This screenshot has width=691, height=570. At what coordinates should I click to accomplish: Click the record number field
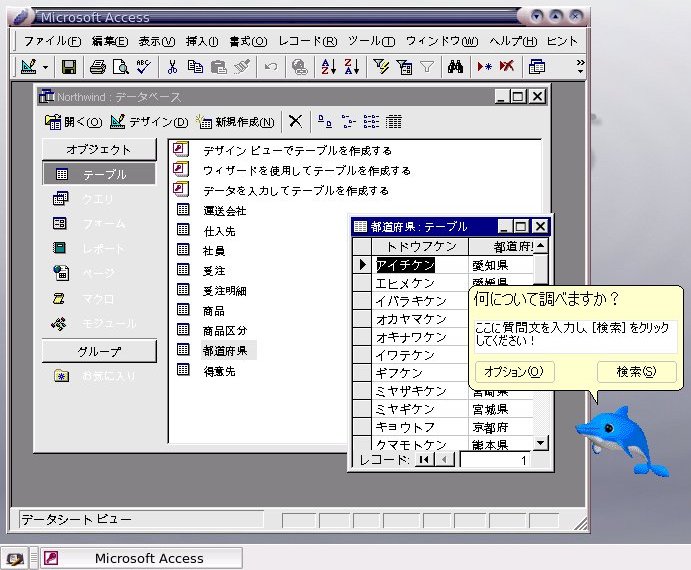click(496, 460)
